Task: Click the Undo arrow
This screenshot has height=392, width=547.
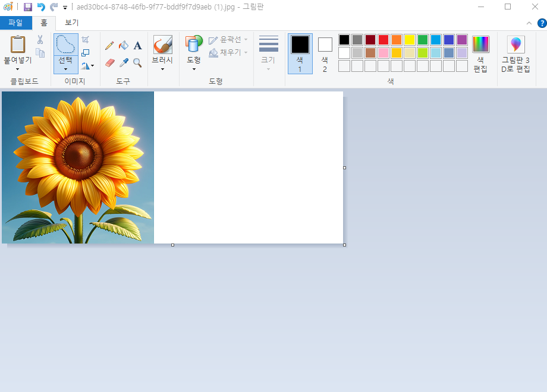Action: pyautogui.click(x=41, y=7)
